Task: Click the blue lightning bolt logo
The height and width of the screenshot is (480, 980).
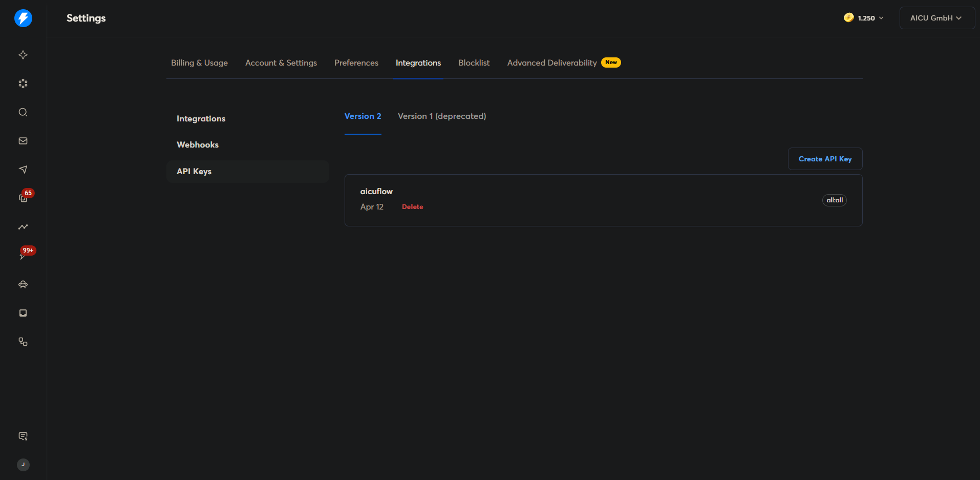Action: tap(23, 18)
